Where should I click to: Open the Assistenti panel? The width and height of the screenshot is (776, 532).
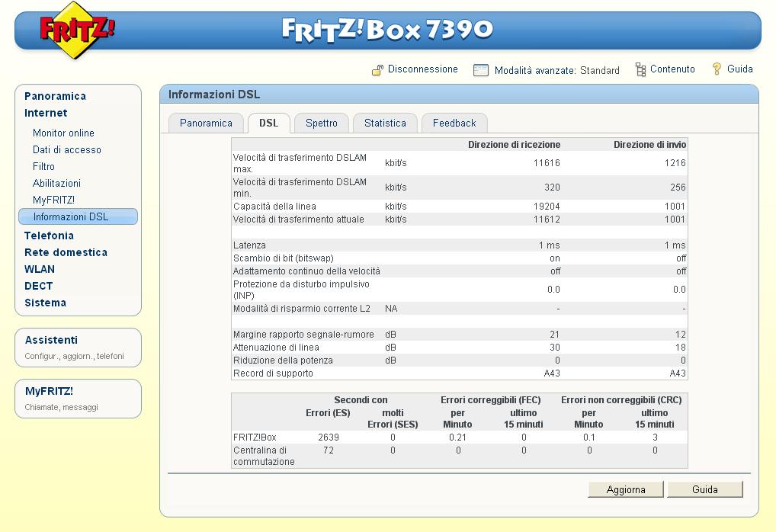[x=79, y=348]
